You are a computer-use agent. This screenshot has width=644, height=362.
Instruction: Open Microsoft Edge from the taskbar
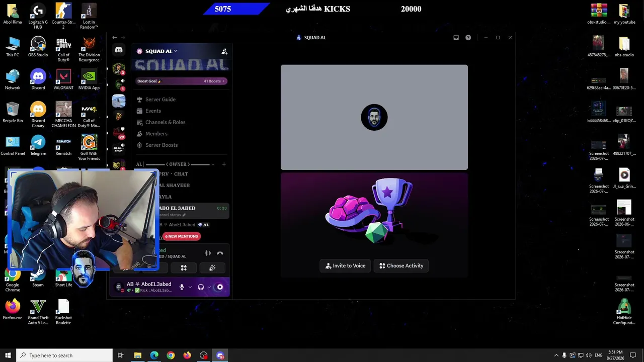tap(154, 355)
